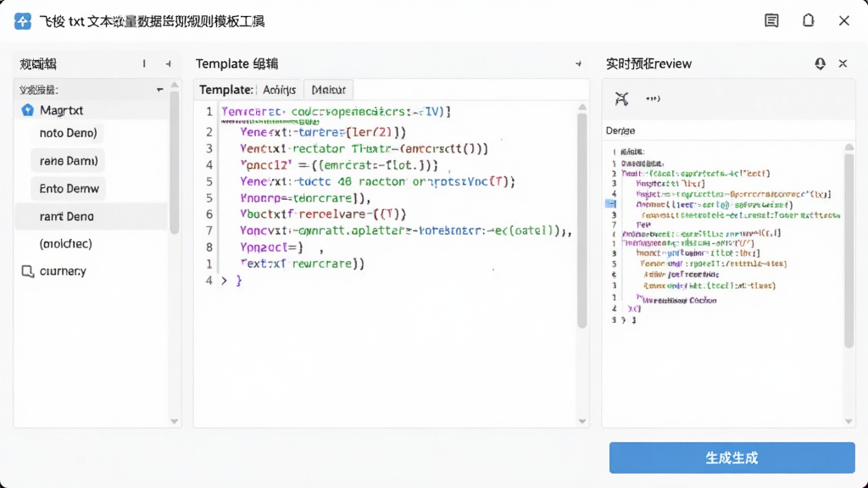
Task: Click the preview panel vertical scrollbar thumb
Action: pyautogui.click(x=849, y=250)
